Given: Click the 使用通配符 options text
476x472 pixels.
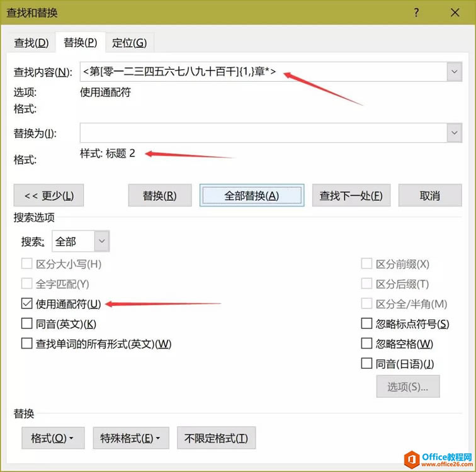Looking at the screenshot, I should click(x=105, y=92).
